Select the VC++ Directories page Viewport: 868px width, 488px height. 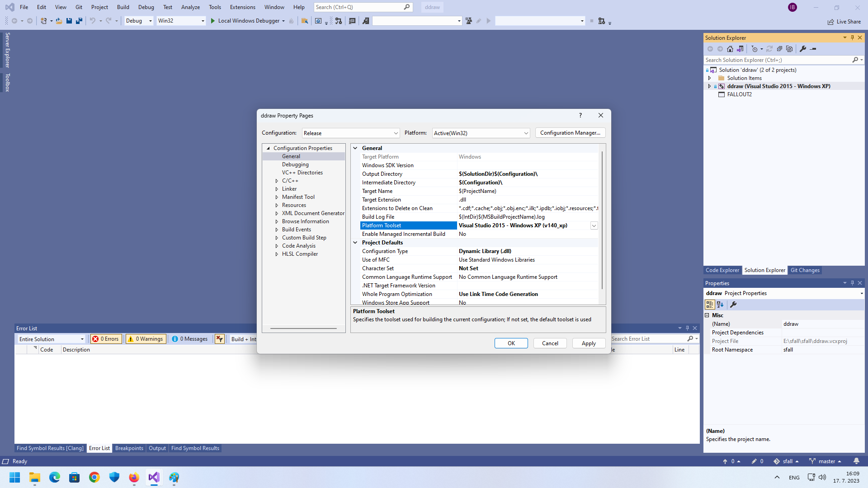tap(302, 173)
